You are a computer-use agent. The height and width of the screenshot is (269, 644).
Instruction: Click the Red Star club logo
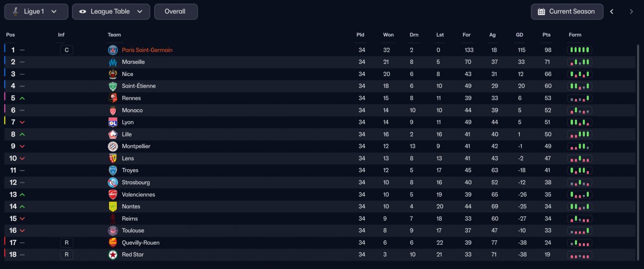click(113, 255)
